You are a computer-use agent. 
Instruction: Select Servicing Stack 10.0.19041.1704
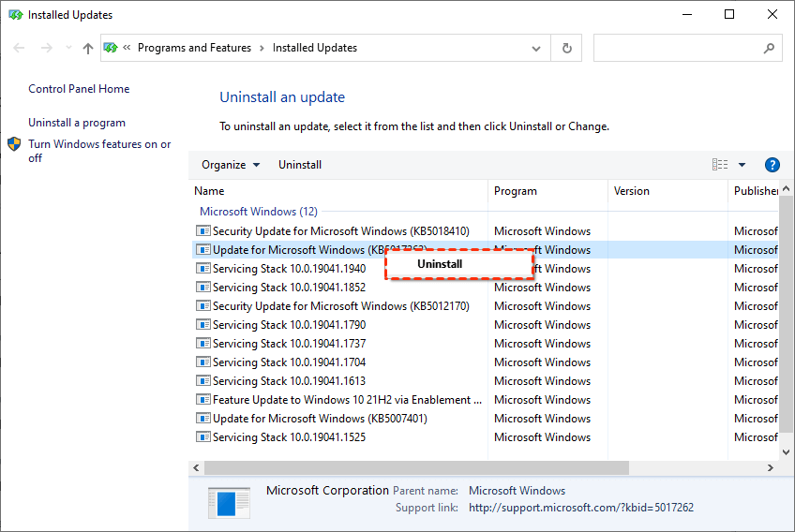point(486,362)
